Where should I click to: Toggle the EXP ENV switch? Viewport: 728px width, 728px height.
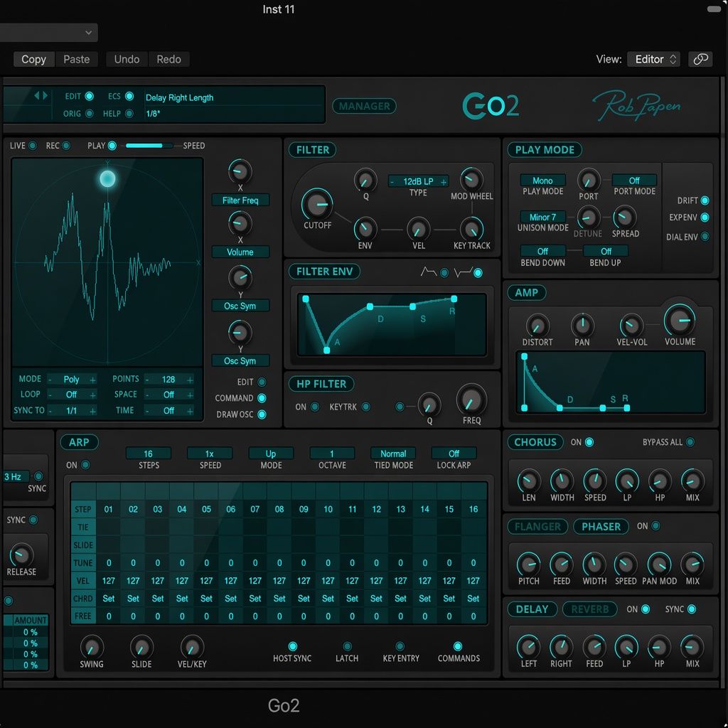[x=705, y=218]
